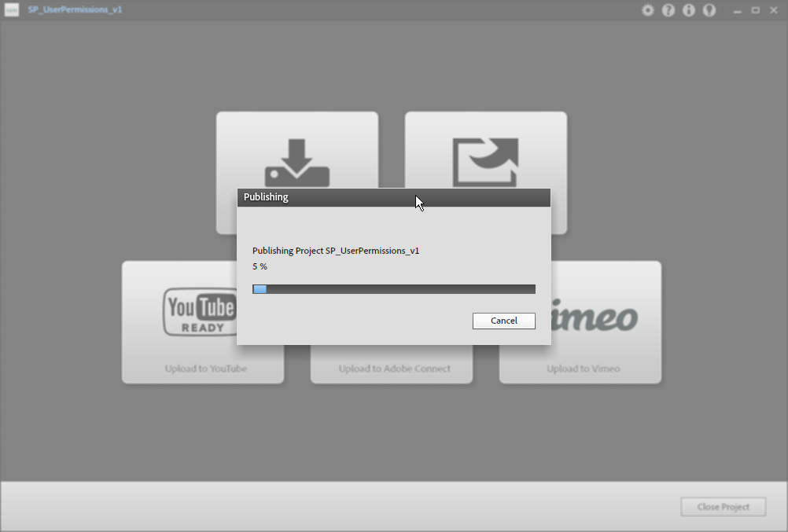Click SP_UserPermissions_v1 project title
This screenshot has width=788, height=532.
pyautogui.click(x=75, y=9)
